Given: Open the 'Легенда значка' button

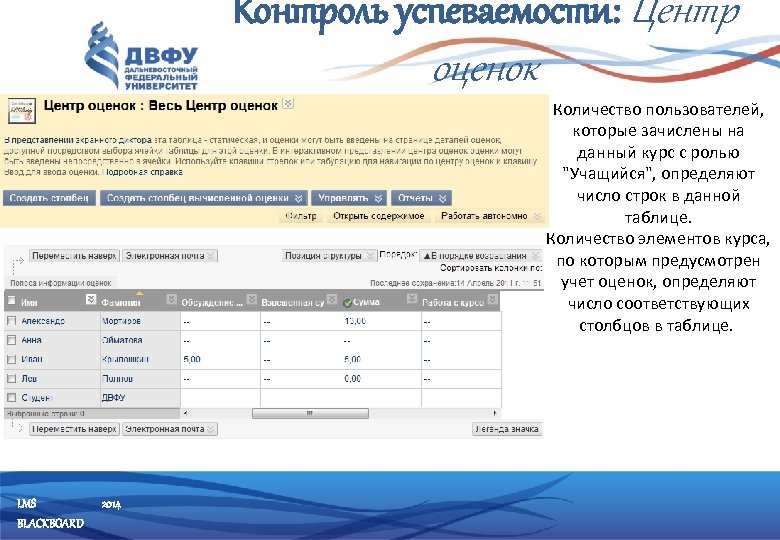Looking at the screenshot, I should tap(506, 429).
